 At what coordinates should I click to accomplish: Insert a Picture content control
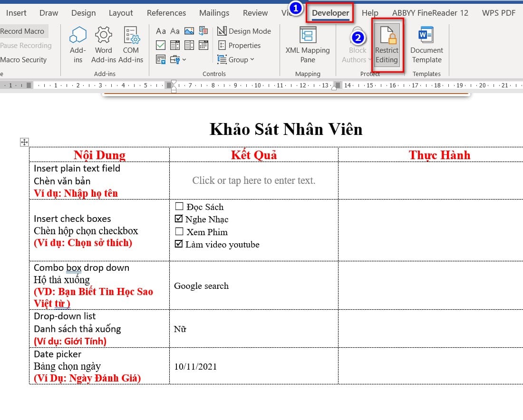pos(189,31)
